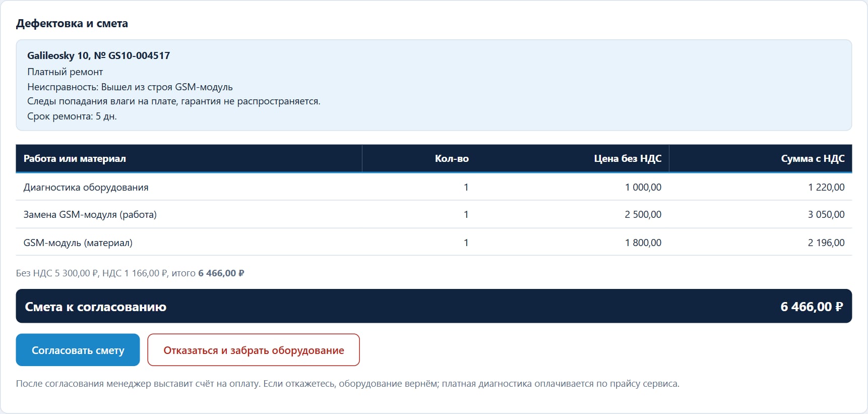Click the 'Срок ремонта: 5 дн.' line
Image resolution: width=868 pixels, height=414 pixels.
coord(72,116)
